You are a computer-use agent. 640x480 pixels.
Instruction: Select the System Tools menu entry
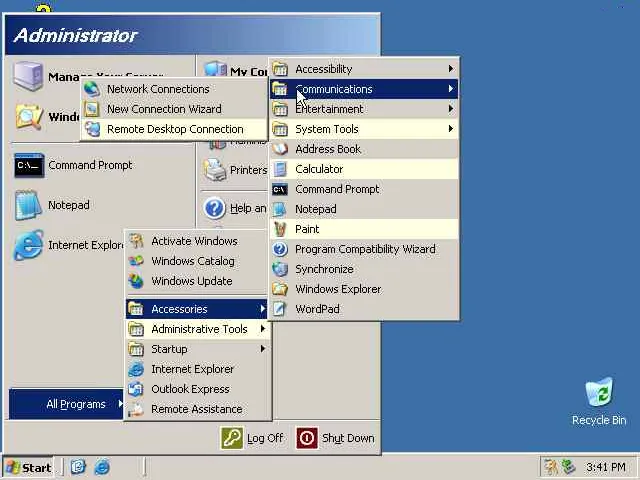(364, 129)
